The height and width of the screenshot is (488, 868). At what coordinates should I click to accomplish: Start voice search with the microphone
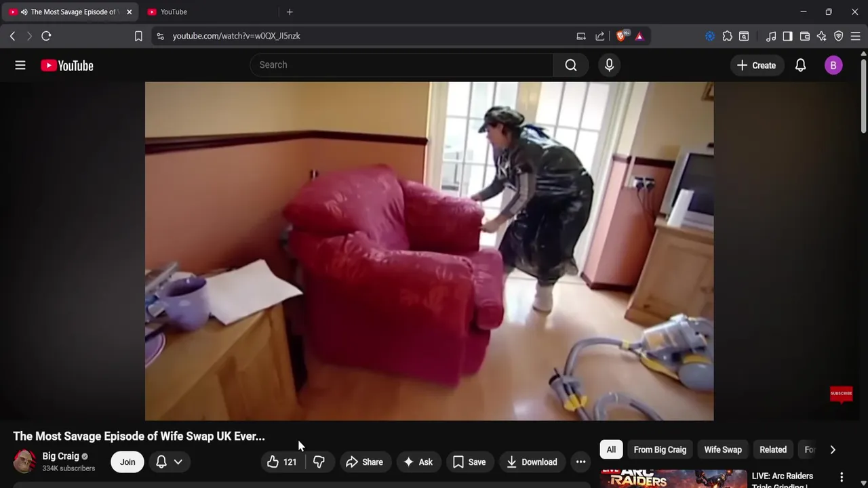[609, 65]
